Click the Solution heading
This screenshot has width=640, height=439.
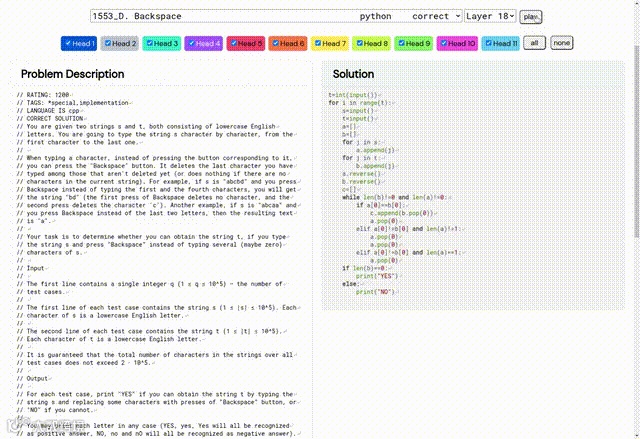point(353,74)
